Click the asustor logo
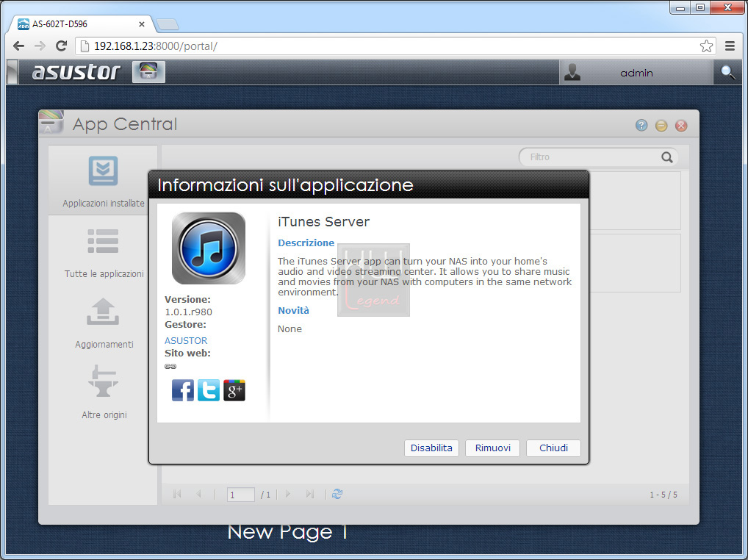The image size is (748, 560). tap(76, 72)
